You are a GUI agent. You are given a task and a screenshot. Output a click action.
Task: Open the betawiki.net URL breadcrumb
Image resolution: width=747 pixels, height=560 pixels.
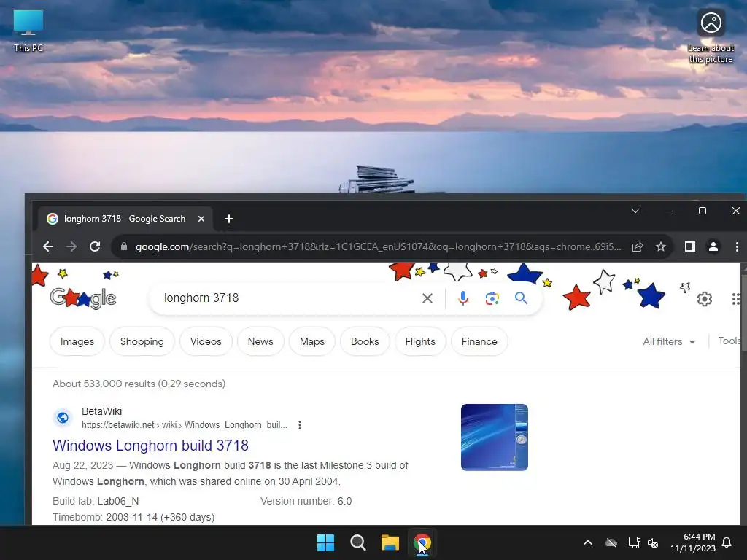click(185, 425)
